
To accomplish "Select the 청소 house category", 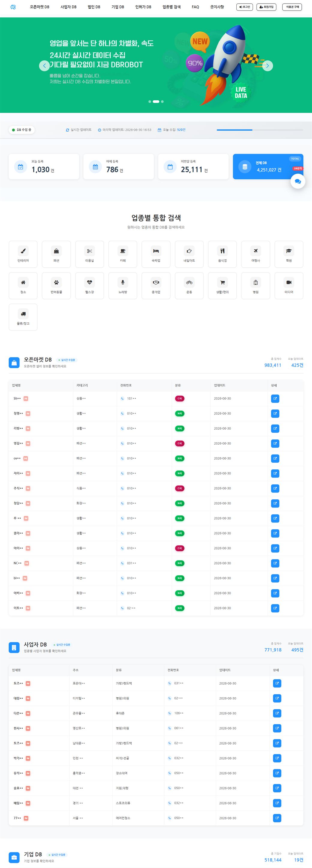I will 23,285.
